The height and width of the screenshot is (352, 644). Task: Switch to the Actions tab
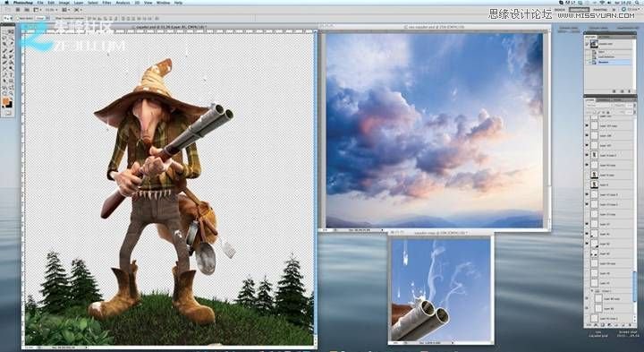[604, 37]
